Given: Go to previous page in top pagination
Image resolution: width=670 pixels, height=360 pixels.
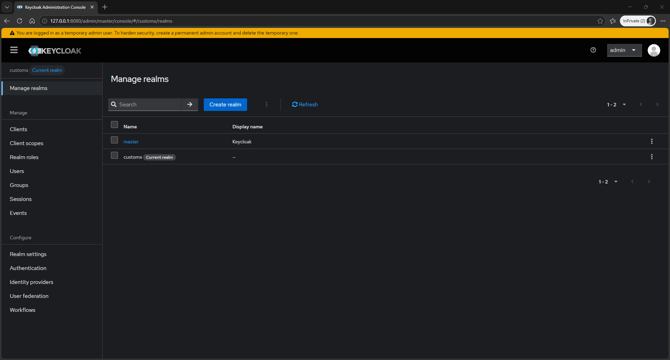Looking at the screenshot, I should coord(641,105).
